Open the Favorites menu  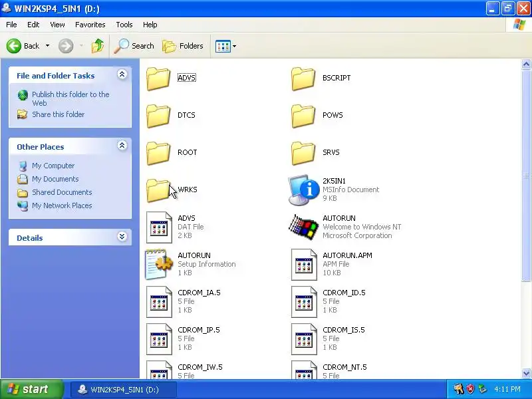coord(90,25)
